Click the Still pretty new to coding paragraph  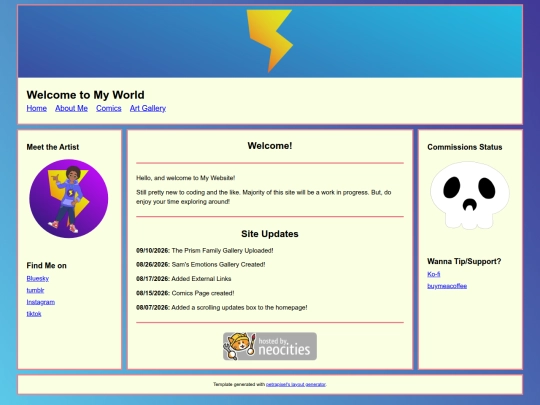(263, 197)
